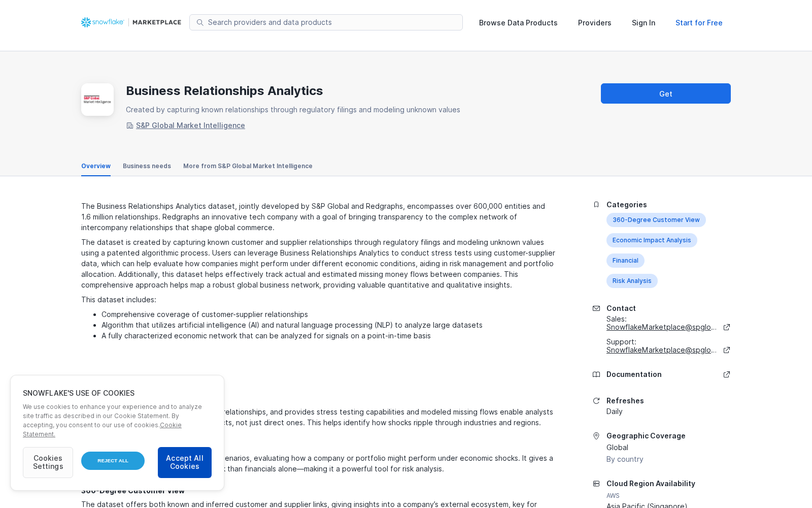Click the MARKETPLACE wordmark
Image resolution: width=812 pixels, height=508 pixels.
(157, 22)
